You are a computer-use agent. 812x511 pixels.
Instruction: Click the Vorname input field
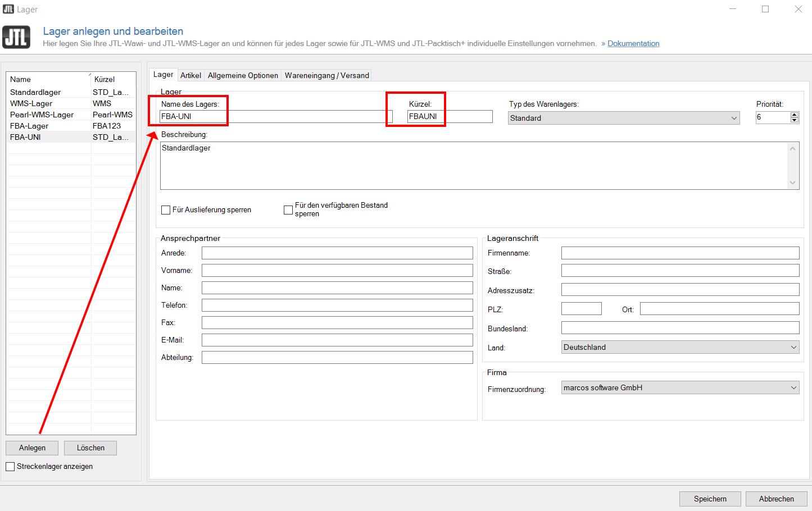point(337,270)
